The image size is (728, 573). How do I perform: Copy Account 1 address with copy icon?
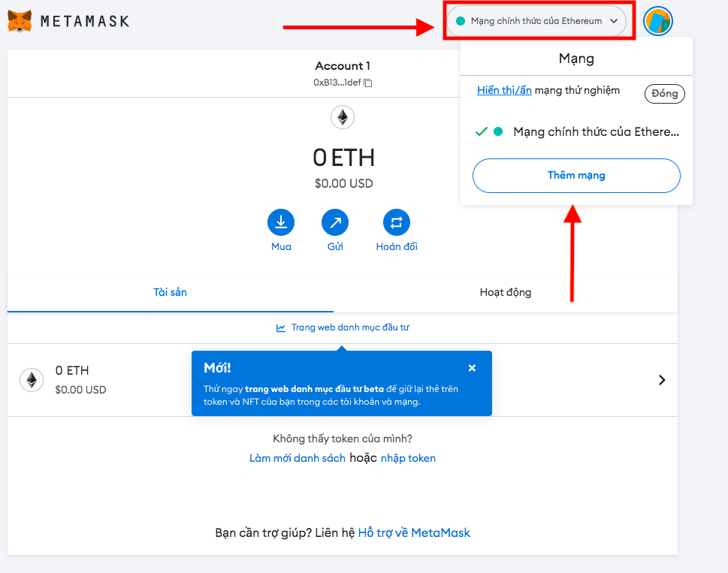pos(367,83)
